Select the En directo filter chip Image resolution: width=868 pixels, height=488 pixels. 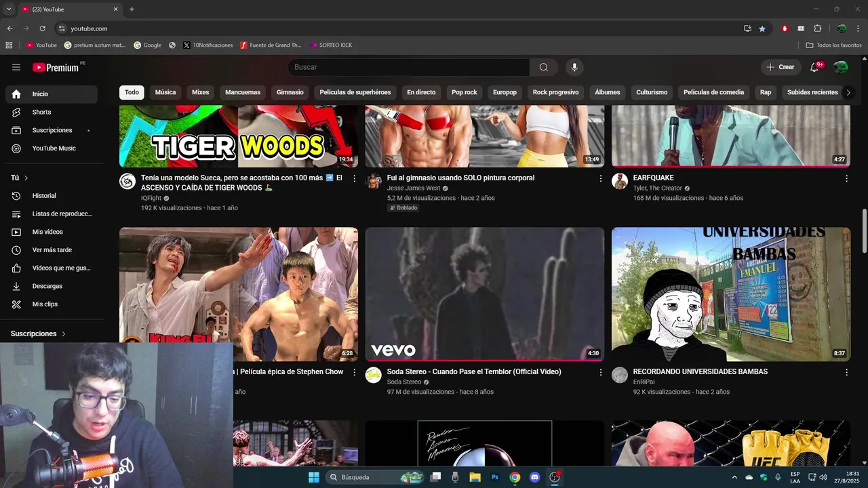point(421,92)
